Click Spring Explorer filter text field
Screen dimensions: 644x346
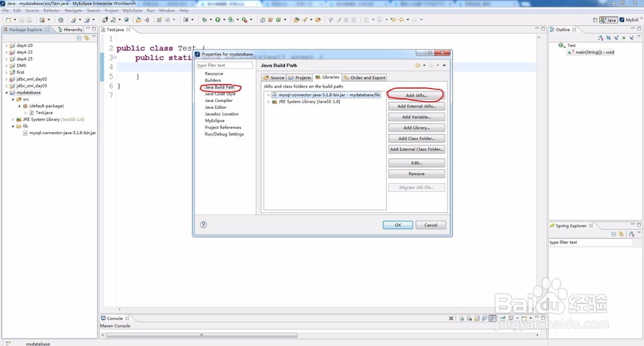591,242
